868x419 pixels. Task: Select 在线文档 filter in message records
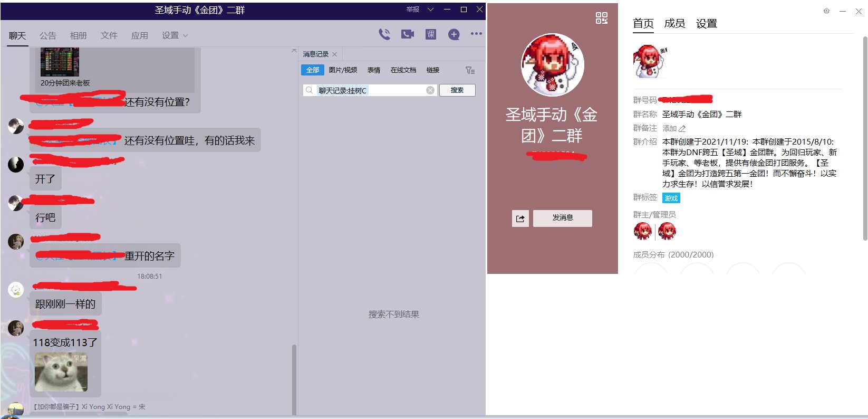tap(403, 70)
